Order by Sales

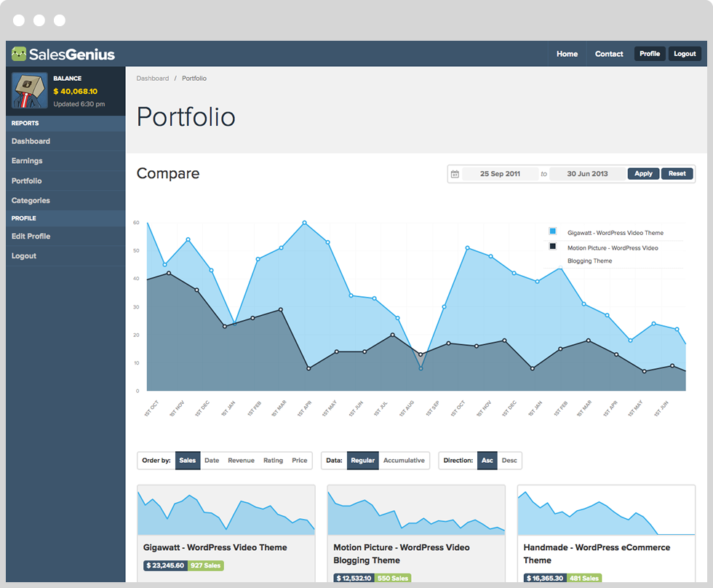tap(188, 460)
